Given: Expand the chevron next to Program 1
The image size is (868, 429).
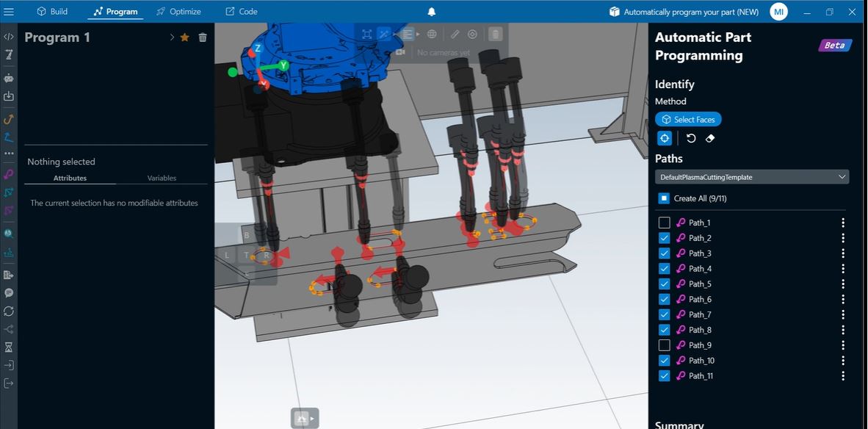Looking at the screenshot, I should [170, 37].
